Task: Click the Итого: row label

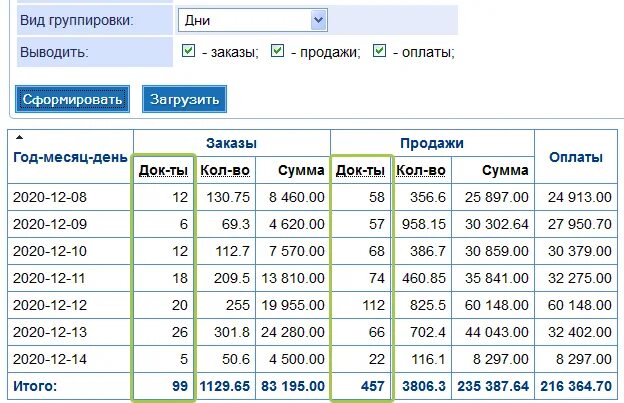Action: tap(35, 386)
